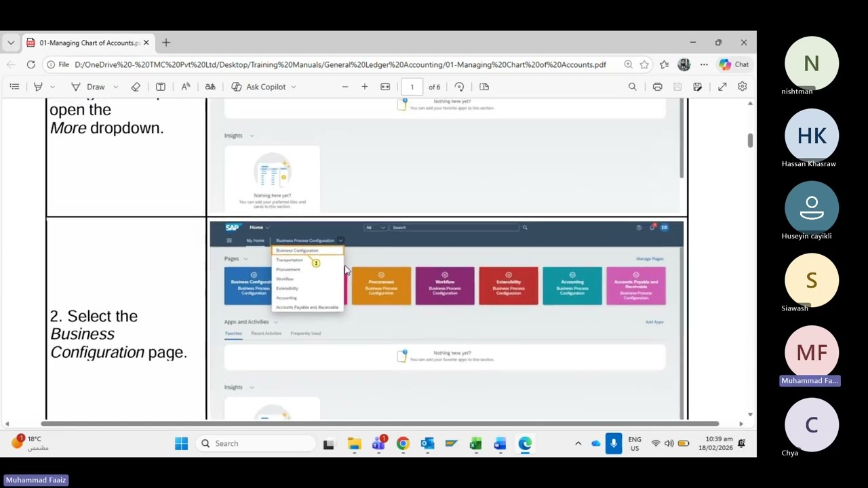The height and width of the screenshot is (488, 868).
Task: Open the Copilot Chat button
Action: [x=734, y=64]
